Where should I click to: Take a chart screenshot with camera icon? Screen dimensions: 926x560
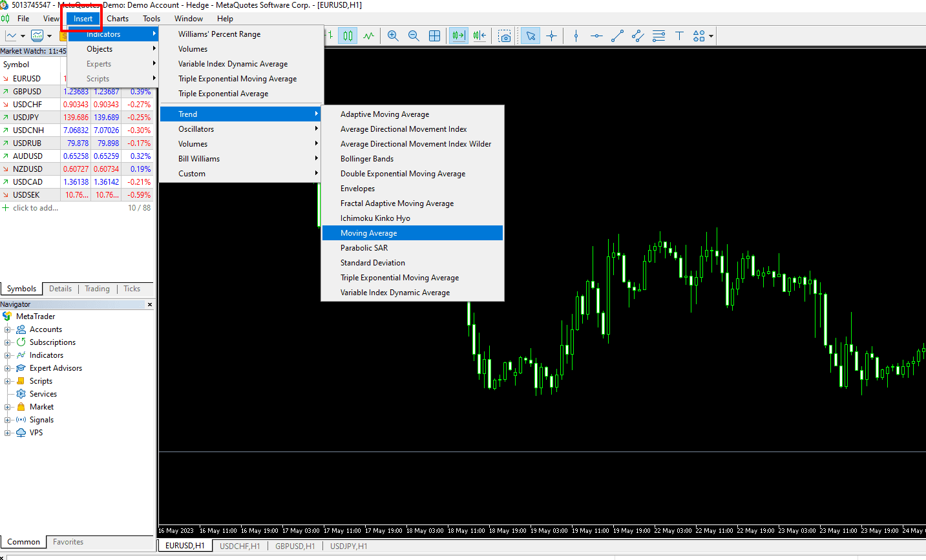pos(505,36)
